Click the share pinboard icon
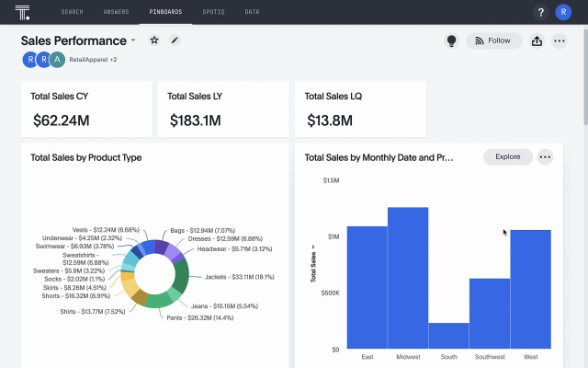Image resolution: width=588 pixels, height=368 pixels. (x=537, y=40)
